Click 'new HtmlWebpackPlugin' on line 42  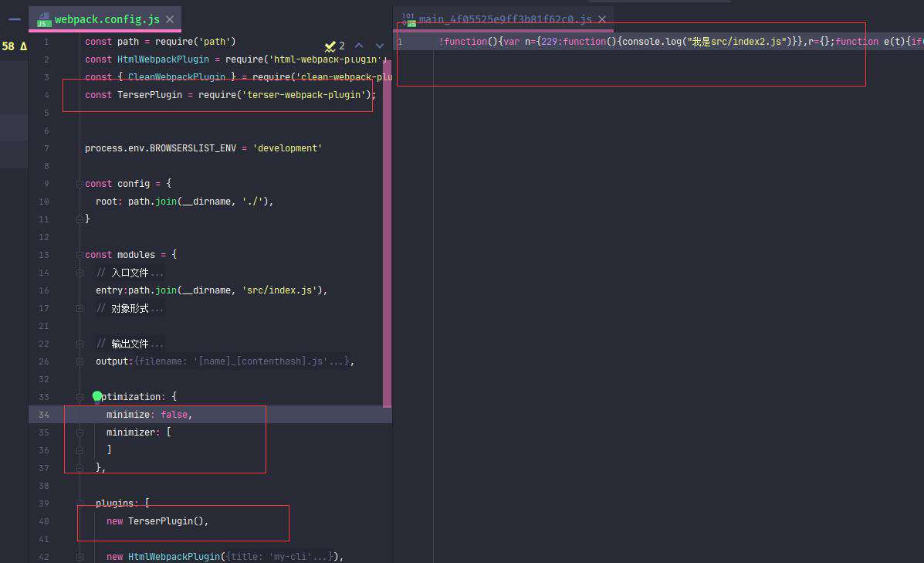tap(163, 557)
